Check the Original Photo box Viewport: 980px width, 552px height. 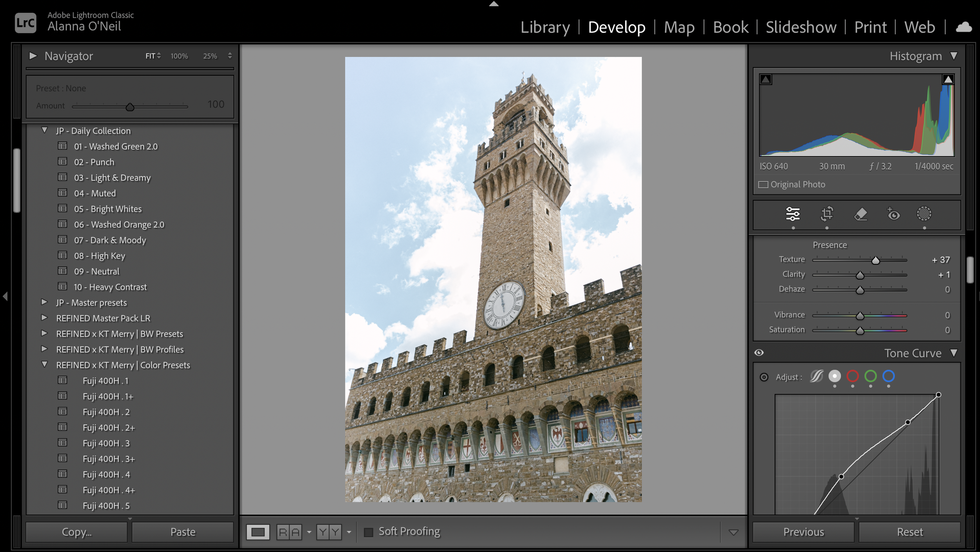[x=763, y=185]
